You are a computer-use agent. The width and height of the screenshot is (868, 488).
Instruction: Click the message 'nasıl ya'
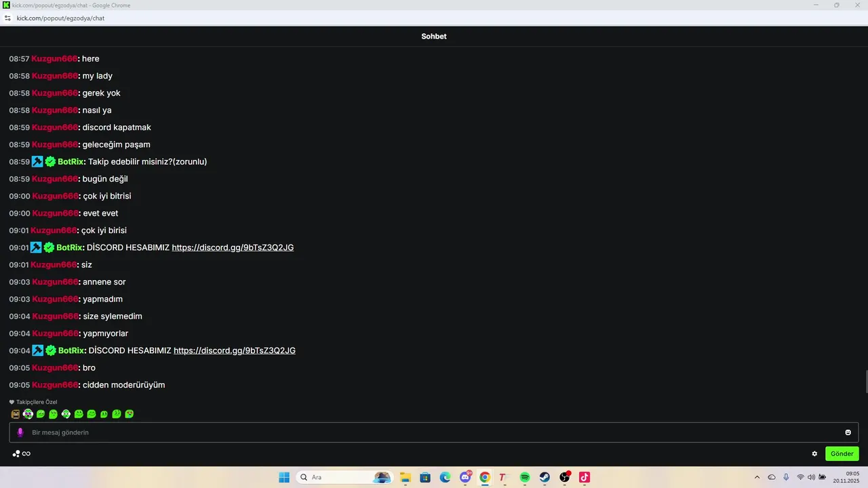click(x=97, y=110)
